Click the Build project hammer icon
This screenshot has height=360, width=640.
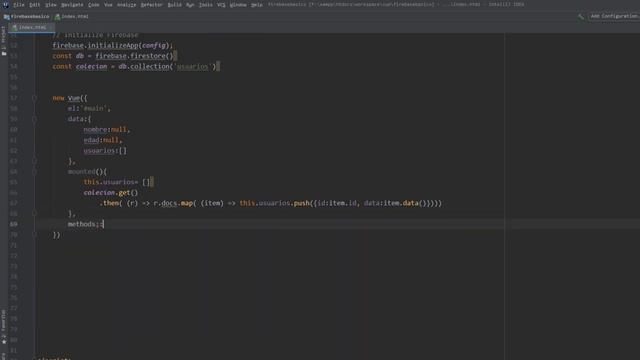coord(580,16)
